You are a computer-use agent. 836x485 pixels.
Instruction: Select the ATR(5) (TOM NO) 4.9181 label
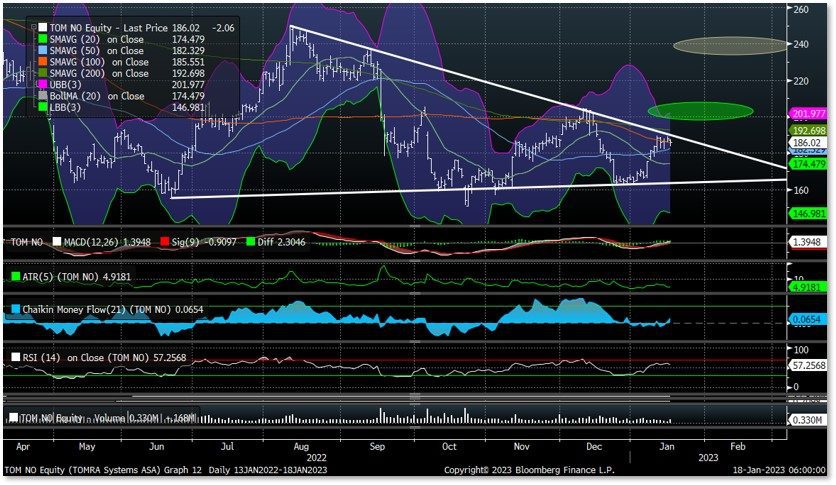click(76, 277)
